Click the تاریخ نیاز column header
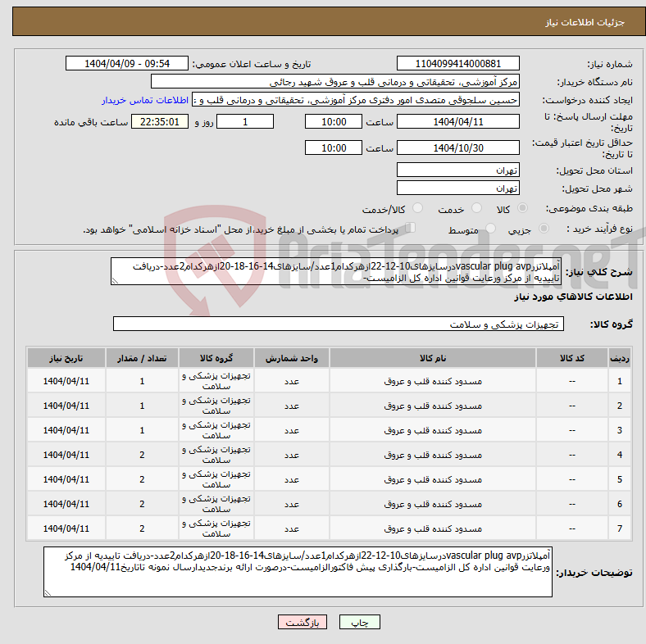This screenshot has width=646, height=644. 66,358
